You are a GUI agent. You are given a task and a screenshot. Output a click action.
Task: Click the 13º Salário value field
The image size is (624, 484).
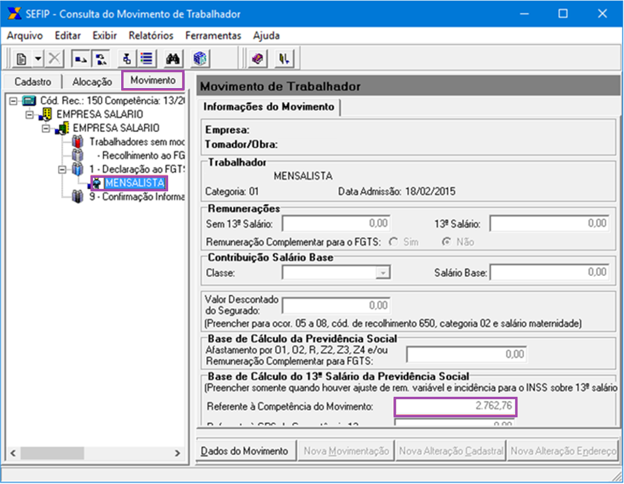pos(550,223)
